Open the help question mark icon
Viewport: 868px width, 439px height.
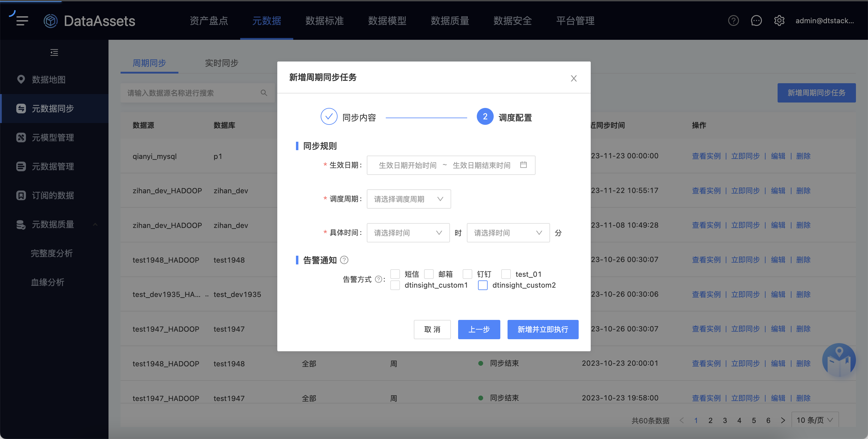(x=733, y=21)
